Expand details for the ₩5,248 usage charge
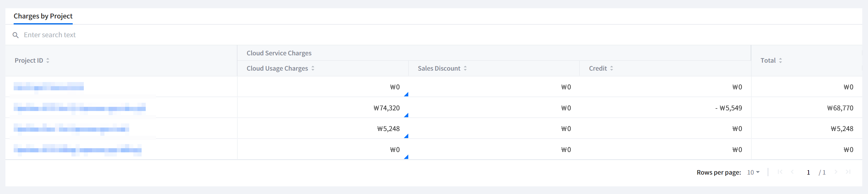 pos(406,136)
